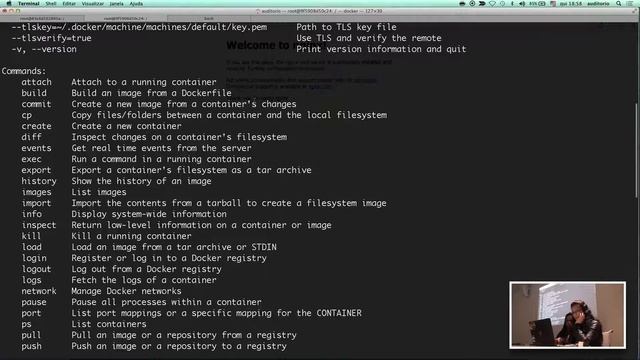The image size is (640, 360).
Task: Enter full screen with the titlebar arrows icon
Action: 635,11
